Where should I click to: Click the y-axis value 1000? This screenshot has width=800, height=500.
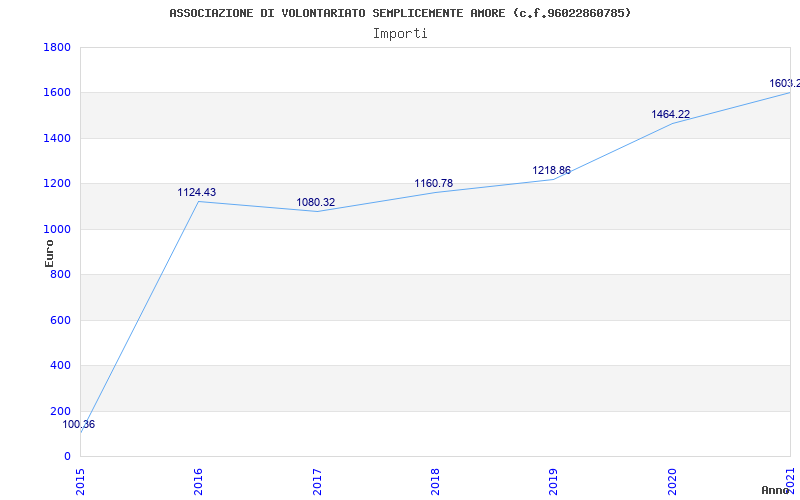(57, 229)
